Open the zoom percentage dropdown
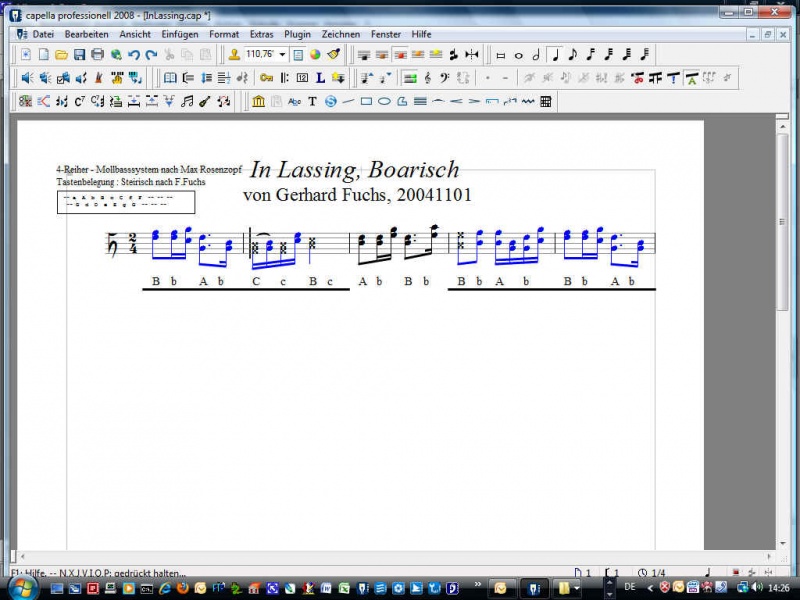 point(283,54)
